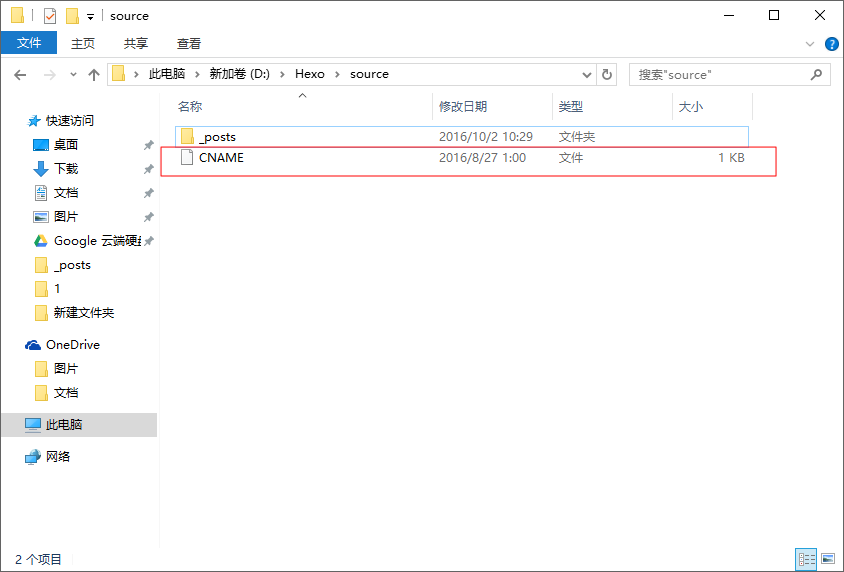This screenshot has height=572, width=844.
Task: Open the Quick Access Toolbar dropdown arrow
Action: [x=90, y=17]
